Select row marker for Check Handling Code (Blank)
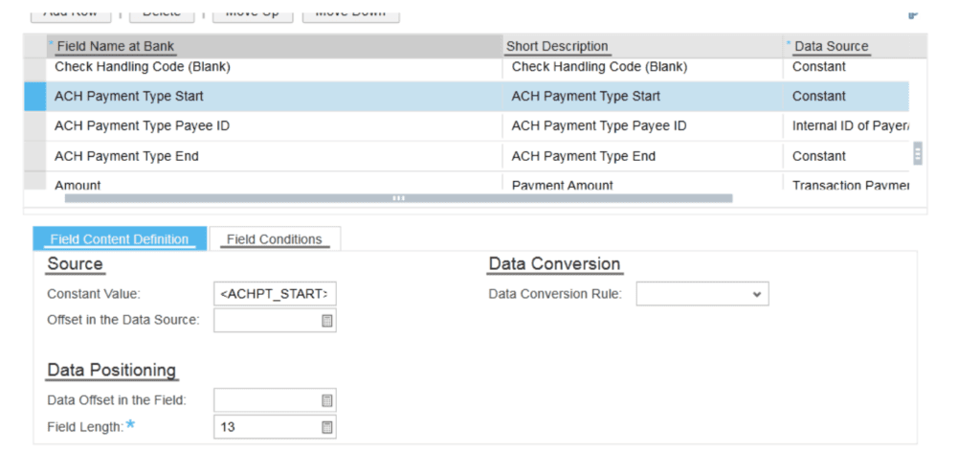980x475 pixels. coord(35,68)
